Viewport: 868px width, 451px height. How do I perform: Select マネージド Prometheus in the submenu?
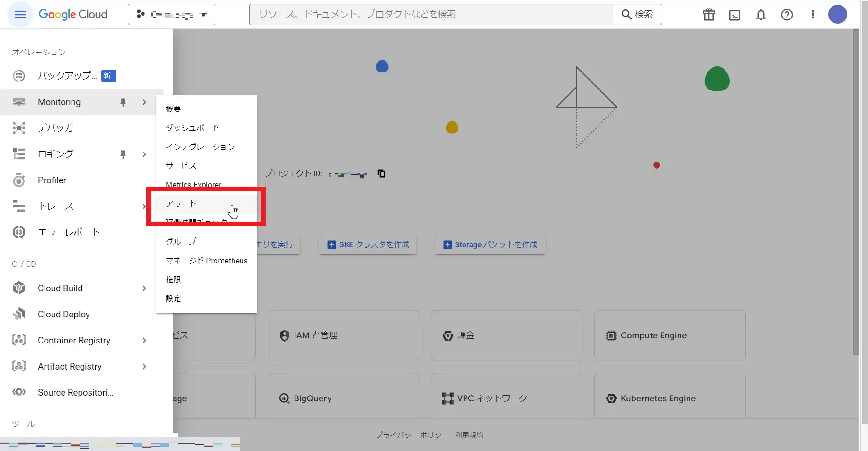point(206,261)
